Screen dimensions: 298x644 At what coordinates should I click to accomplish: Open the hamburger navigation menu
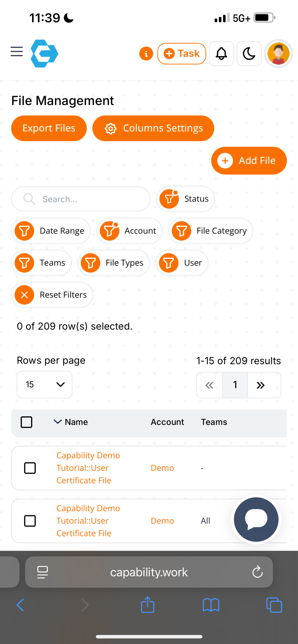pyautogui.click(x=17, y=52)
